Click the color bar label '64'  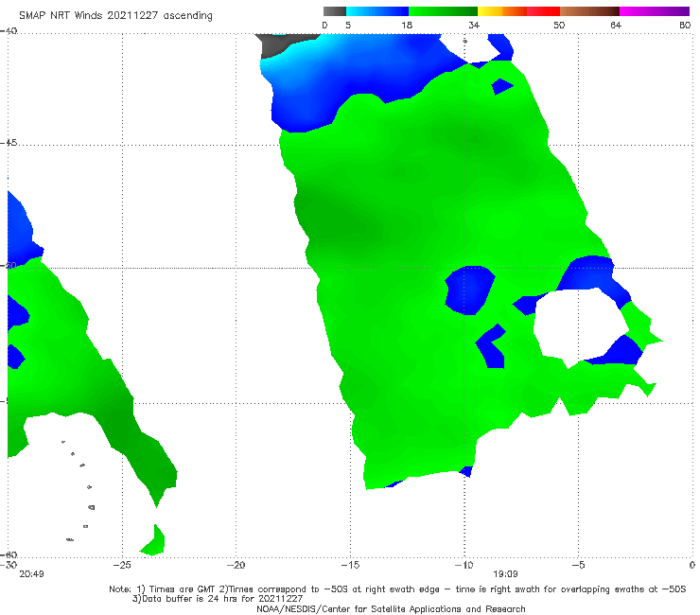pos(616,25)
